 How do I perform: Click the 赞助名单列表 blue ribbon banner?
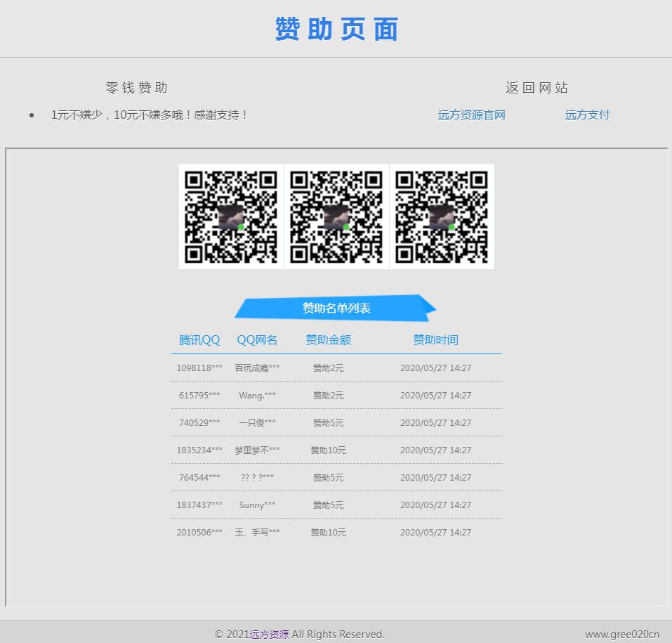[x=336, y=308]
